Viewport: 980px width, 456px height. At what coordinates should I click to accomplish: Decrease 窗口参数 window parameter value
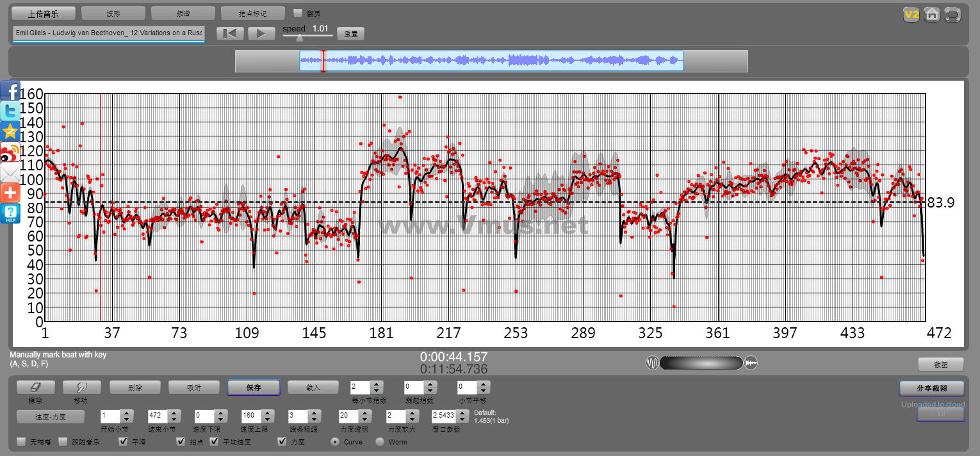(x=463, y=418)
